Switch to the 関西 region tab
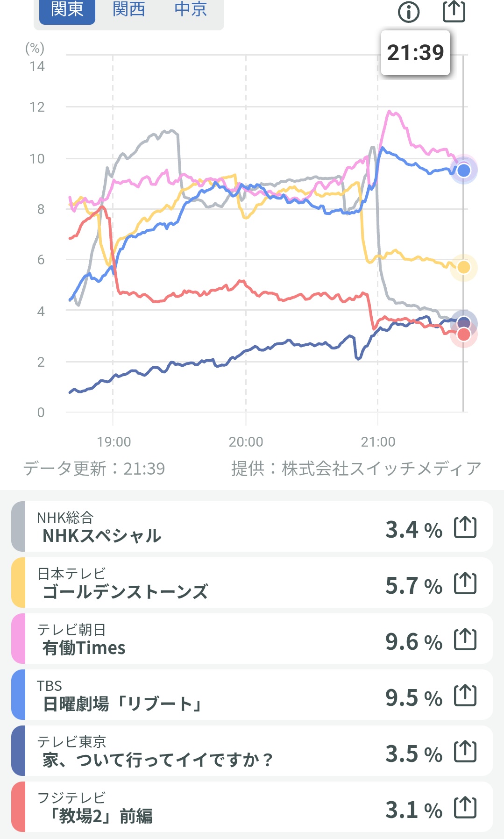Image resolution: width=504 pixels, height=839 pixels. 129,9
